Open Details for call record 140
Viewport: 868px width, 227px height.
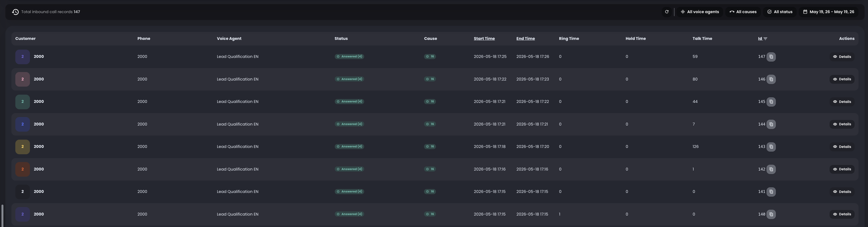coord(842,214)
